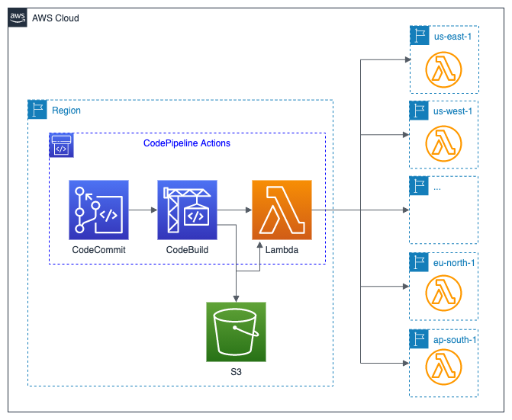This screenshot has height=420, width=512.
Task: Click the CodeBuild caption text
Action: 187,250
